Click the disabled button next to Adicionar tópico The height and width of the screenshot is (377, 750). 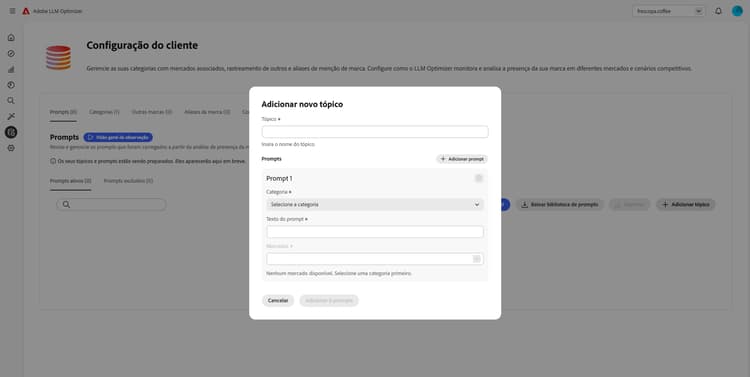[x=630, y=205]
